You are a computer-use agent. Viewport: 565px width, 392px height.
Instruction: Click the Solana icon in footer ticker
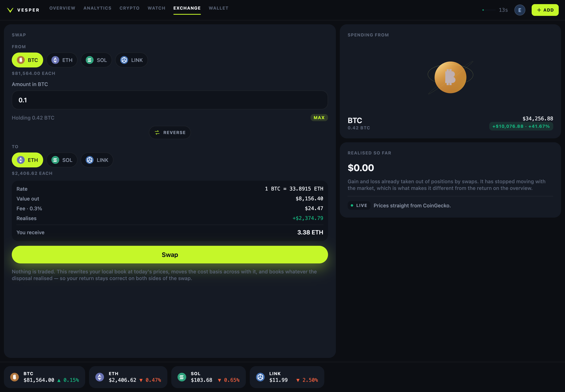(182, 377)
